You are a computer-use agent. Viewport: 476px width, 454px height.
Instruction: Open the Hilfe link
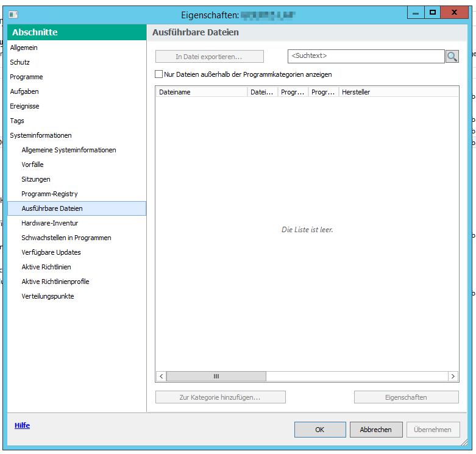pyautogui.click(x=22, y=425)
